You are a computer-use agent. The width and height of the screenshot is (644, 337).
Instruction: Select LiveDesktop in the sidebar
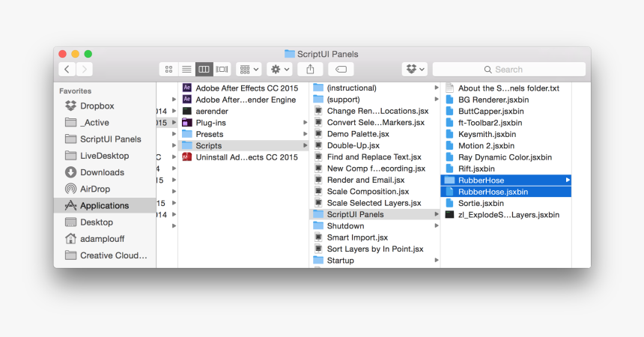[105, 156]
